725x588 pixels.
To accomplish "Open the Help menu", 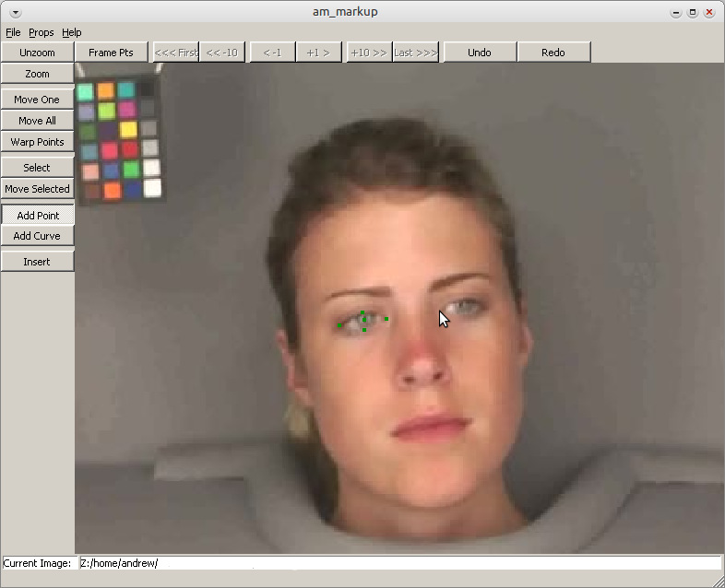I will click(72, 32).
